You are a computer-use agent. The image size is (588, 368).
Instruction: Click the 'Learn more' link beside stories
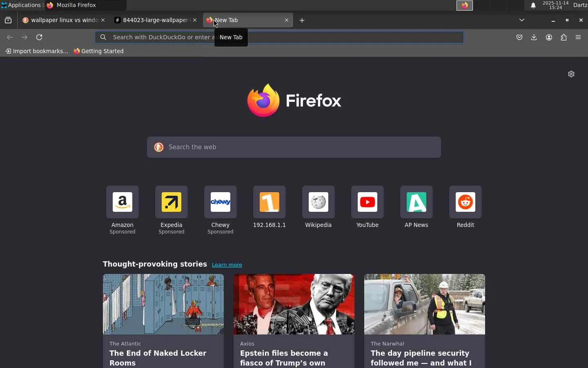pos(227,265)
